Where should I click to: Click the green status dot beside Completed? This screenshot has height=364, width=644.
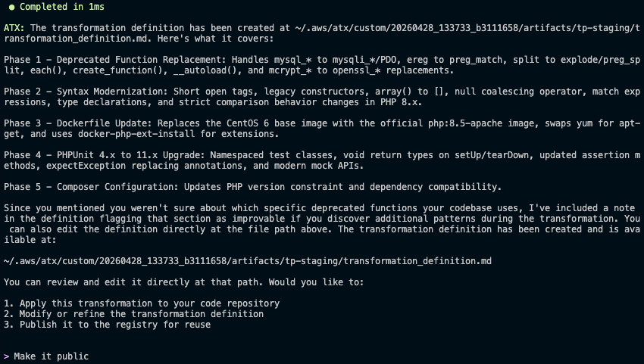(11, 6)
